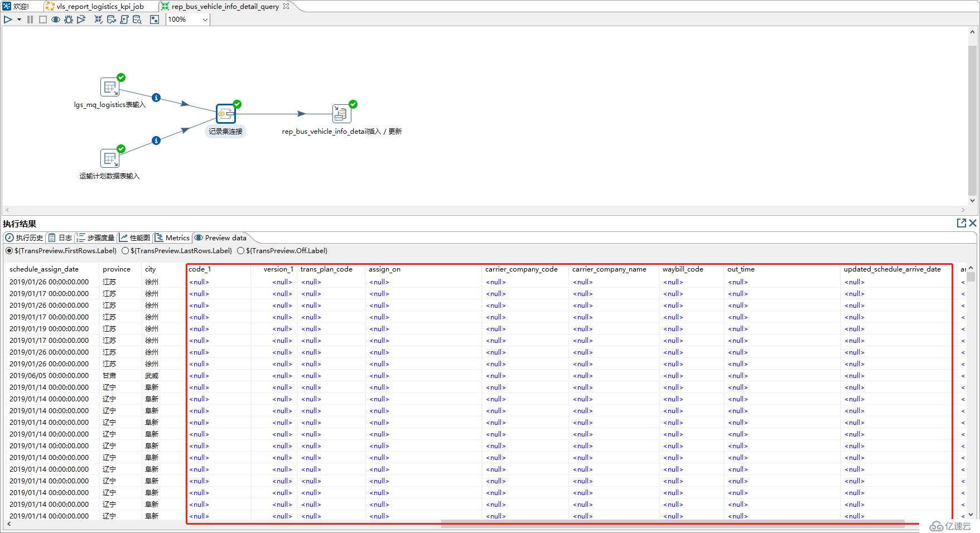Screen dimensions: 980x533
Task: Generate SQL for the transformation icon
Action: point(124,20)
